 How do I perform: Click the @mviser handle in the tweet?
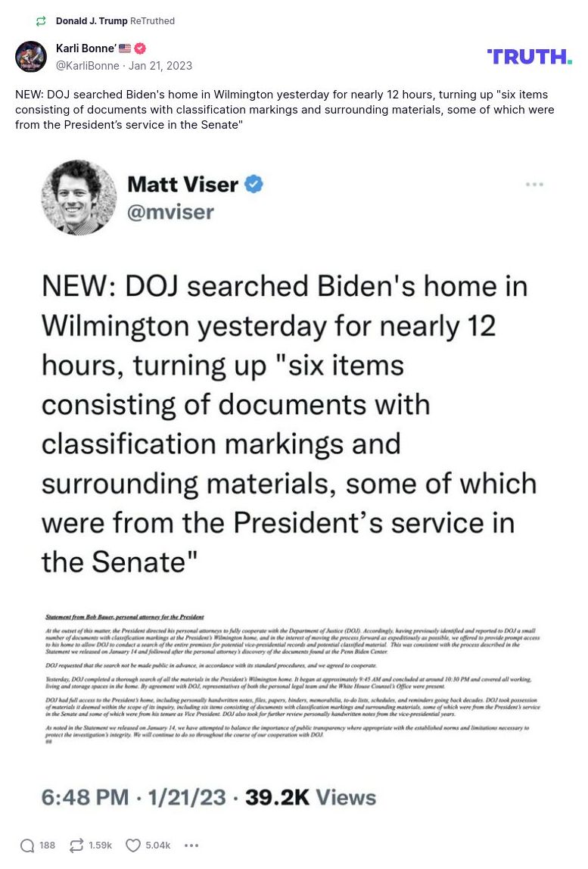tap(170, 212)
